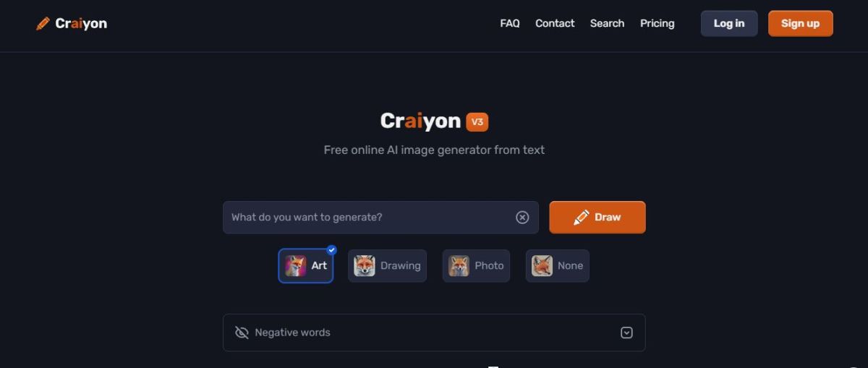
Task: Open the FAQ page
Action: click(510, 23)
